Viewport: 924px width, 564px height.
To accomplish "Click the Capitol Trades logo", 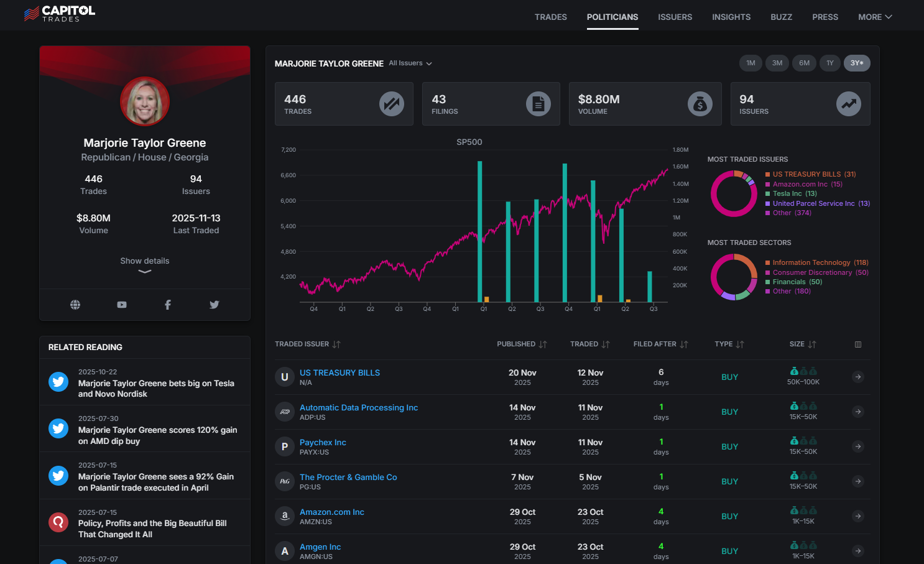I will pos(60,14).
